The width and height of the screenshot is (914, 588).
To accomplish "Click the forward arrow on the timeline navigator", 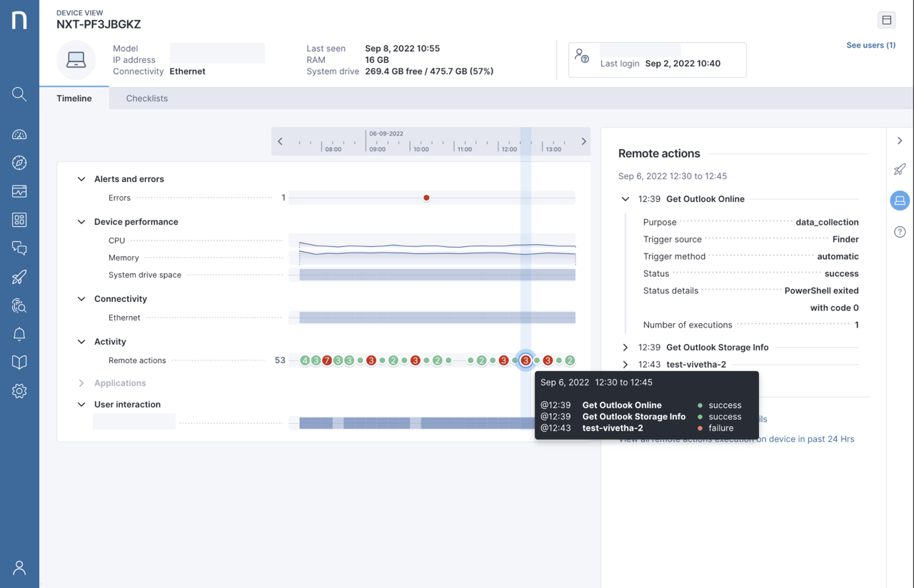I will click(583, 141).
